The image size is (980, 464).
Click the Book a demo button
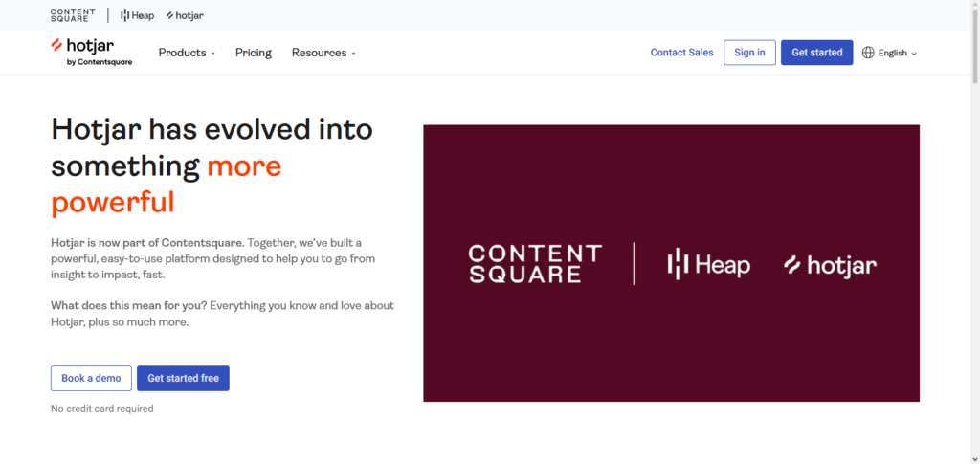[91, 378]
